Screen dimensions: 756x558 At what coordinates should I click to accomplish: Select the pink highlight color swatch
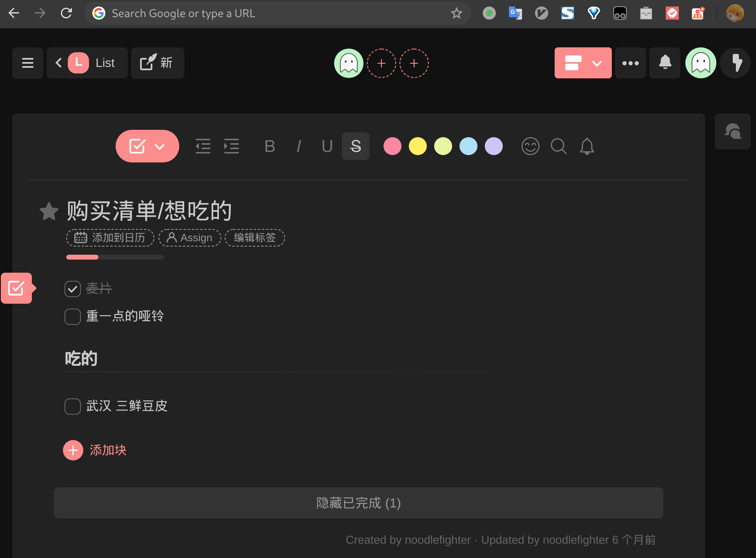392,146
